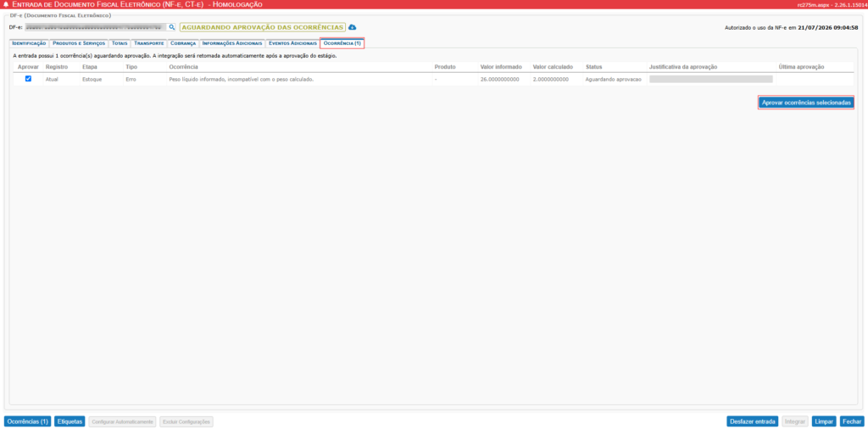Click the Valor informado column header
This screenshot has width=868, height=429.
point(501,67)
